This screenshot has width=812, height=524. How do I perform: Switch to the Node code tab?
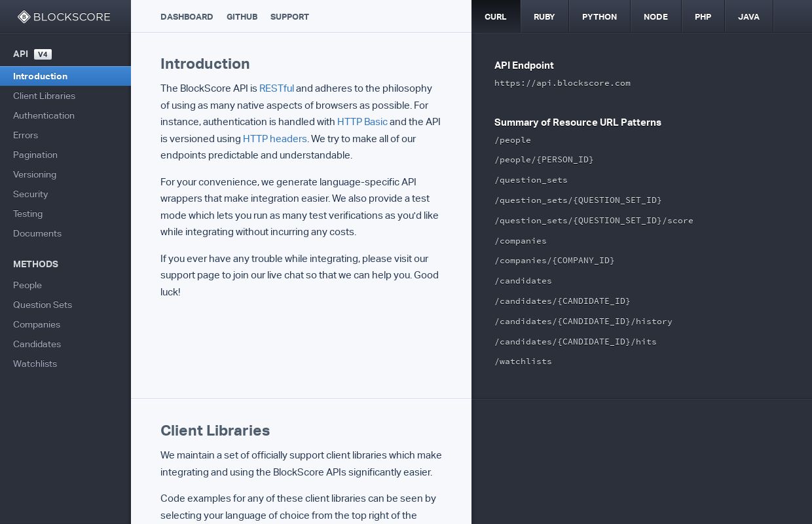[x=655, y=16]
